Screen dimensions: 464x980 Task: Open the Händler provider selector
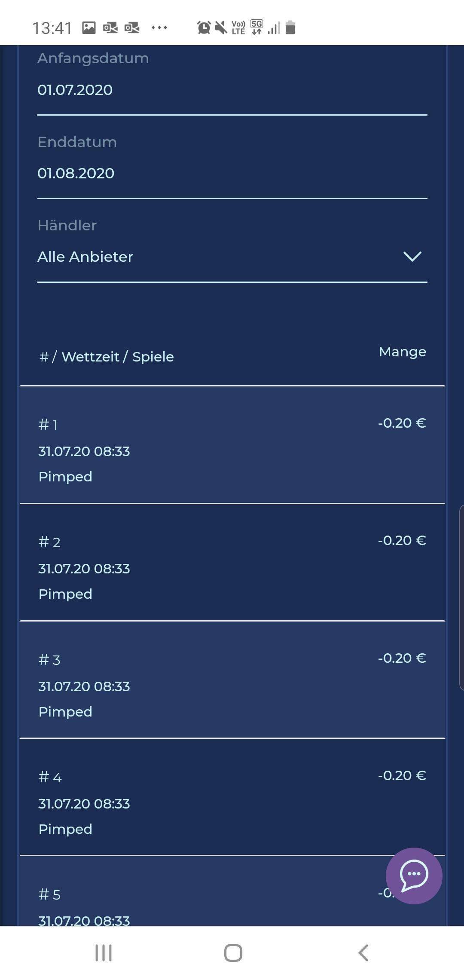215,257
